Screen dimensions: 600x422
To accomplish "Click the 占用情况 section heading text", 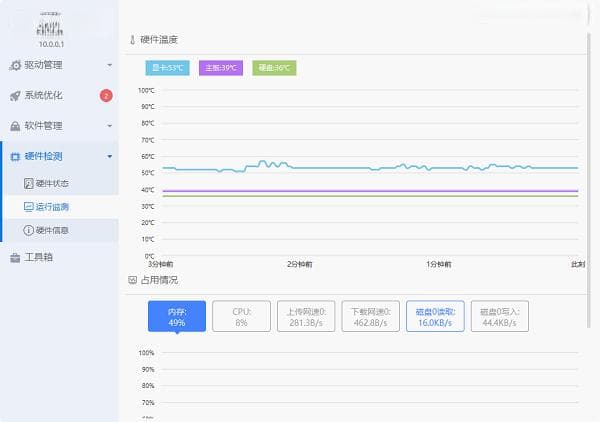I will click(x=159, y=280).
